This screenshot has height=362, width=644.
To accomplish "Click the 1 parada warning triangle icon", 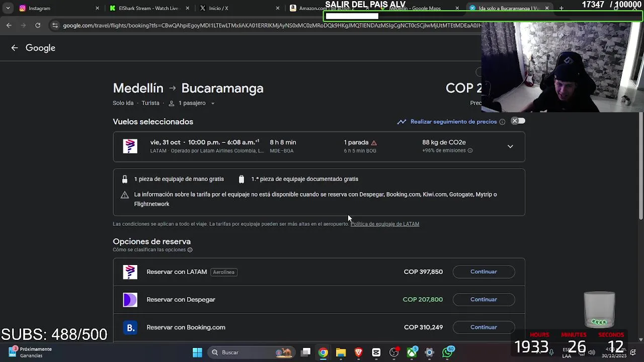I will [374, 143].
